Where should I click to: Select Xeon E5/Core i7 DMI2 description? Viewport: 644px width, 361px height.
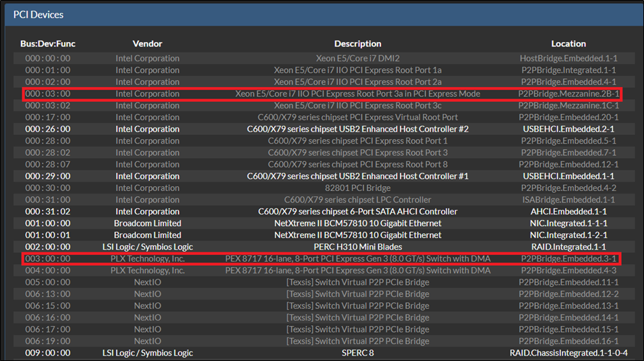click(357, 59)
